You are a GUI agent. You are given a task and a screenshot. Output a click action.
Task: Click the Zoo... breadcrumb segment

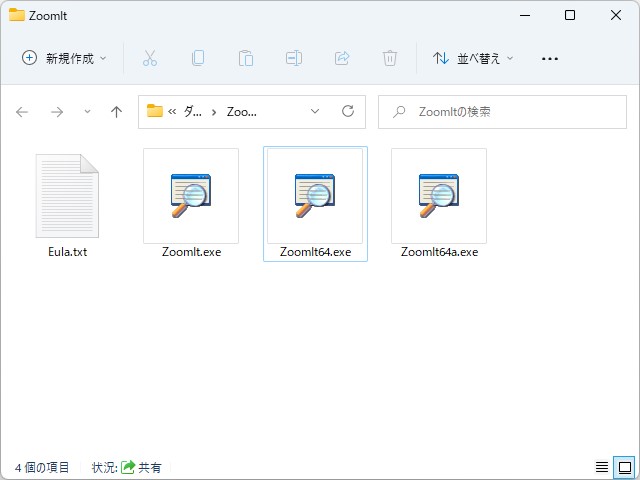point(242,112)
